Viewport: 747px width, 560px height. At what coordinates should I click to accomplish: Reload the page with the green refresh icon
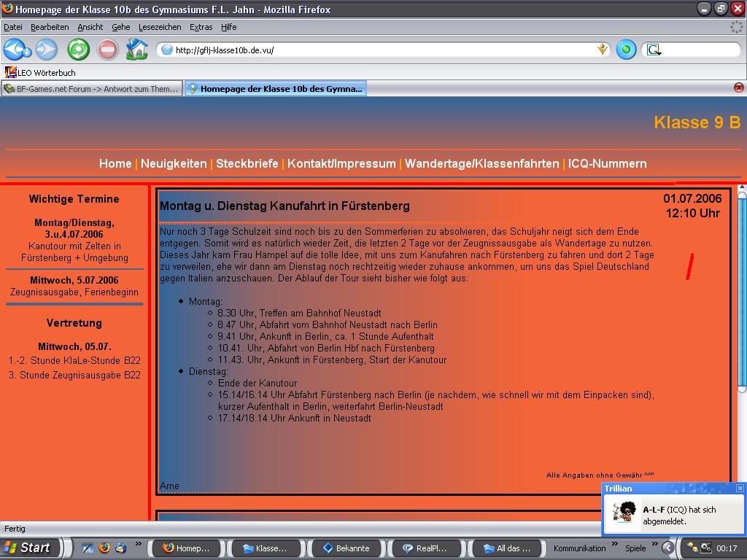click(78, 50)
